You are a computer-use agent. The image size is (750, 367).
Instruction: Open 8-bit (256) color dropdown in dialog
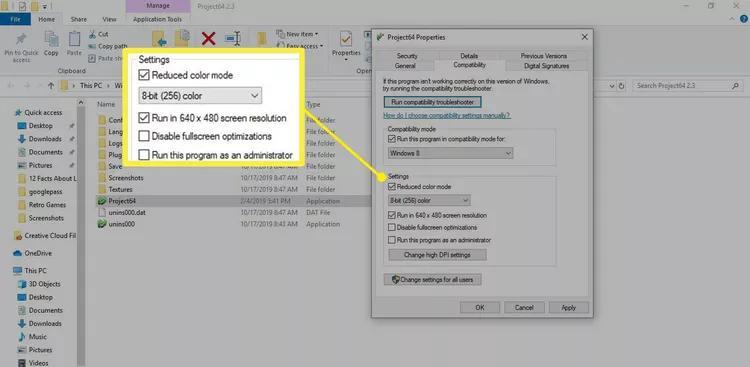[x=429, y=200]
